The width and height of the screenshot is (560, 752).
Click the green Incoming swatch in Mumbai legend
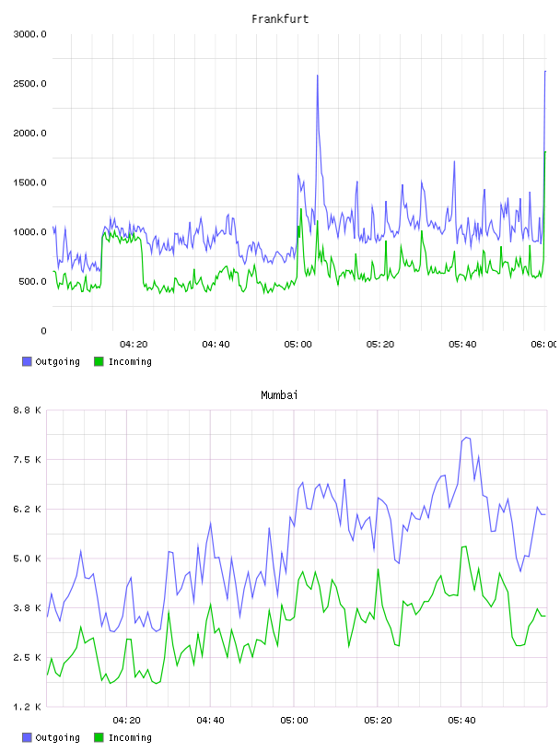click(99, 737)
